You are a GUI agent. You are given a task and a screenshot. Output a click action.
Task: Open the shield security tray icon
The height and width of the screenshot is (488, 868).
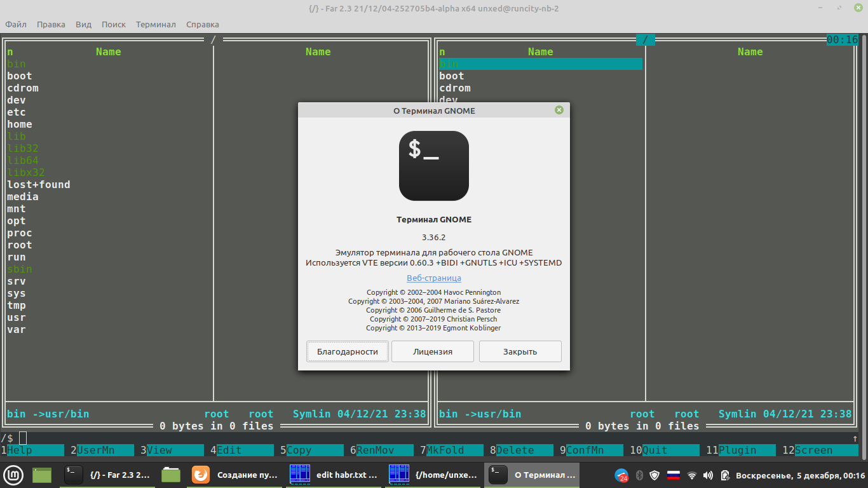[x=654, y=475]
